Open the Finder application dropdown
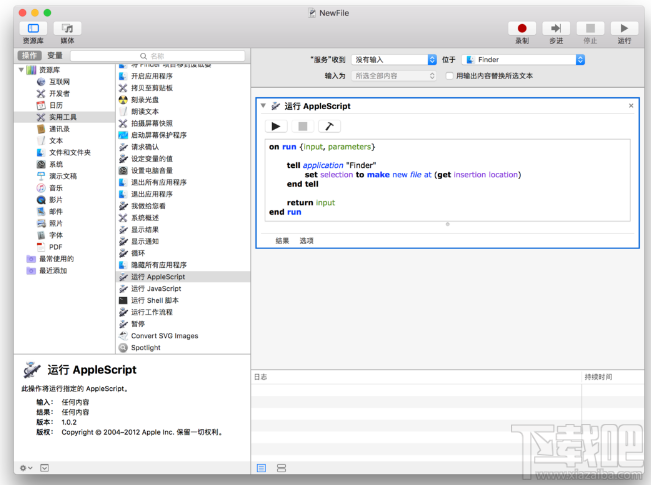The image size is (651, 485). pos(523,60)
